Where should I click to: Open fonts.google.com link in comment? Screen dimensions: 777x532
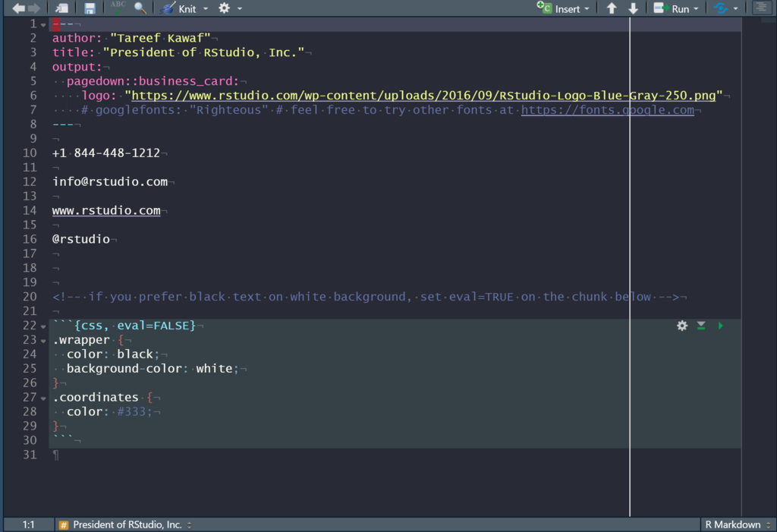pyautogui.click(x=608, y=109)
